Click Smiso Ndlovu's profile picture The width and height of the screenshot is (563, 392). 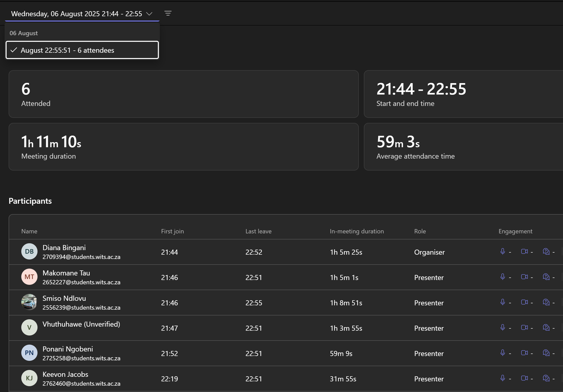tap(29, 302)
